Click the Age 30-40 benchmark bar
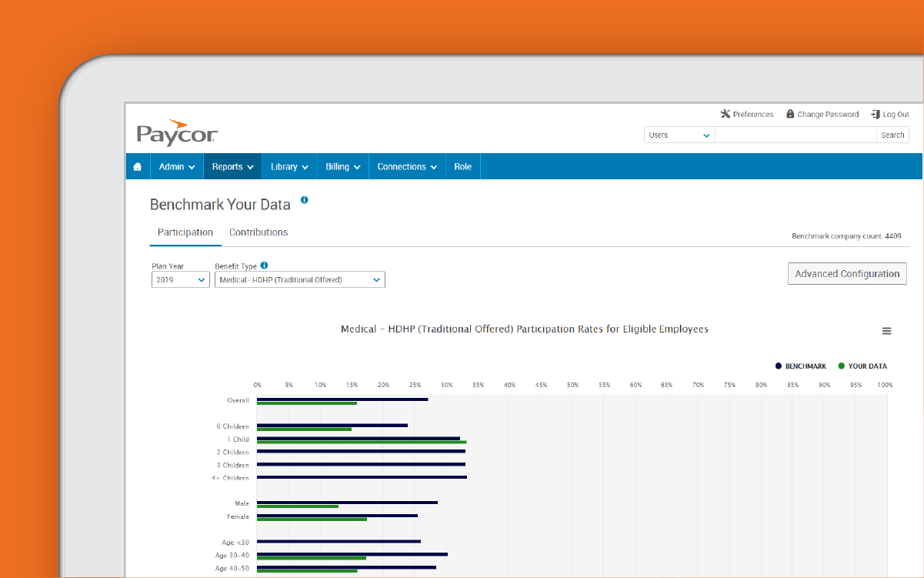Viewport: 924px width, 578px height. click(352, 554)
